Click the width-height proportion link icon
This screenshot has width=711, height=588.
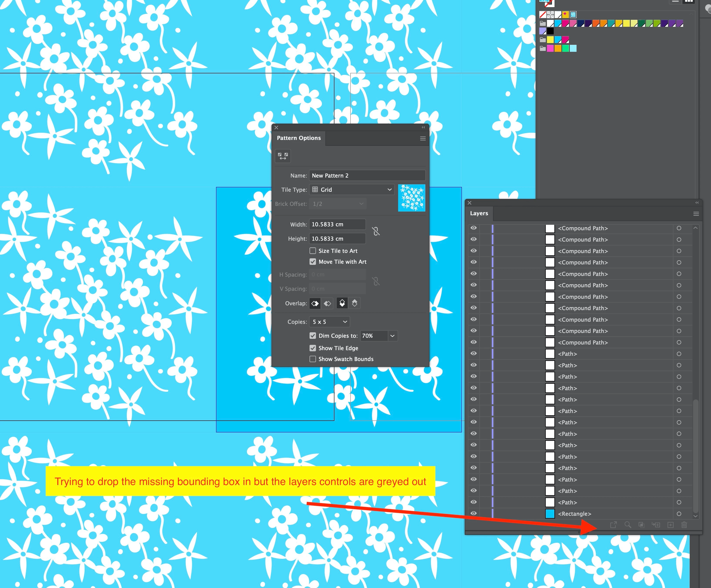[376, 231]
